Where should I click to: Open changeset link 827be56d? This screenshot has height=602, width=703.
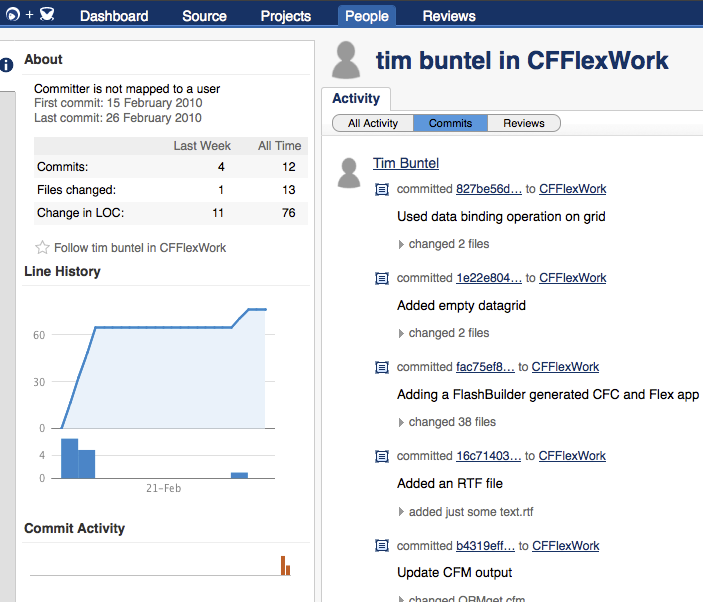489,189
